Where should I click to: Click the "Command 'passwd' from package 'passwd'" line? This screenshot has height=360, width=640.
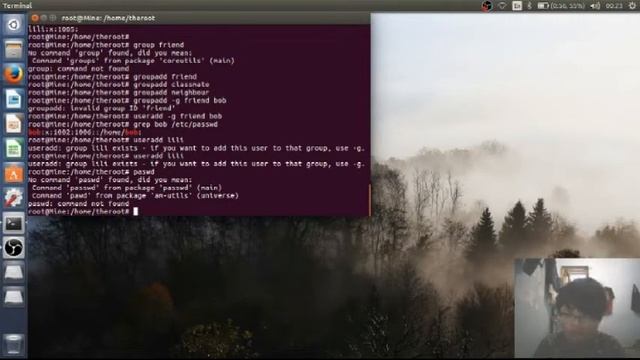tap(127, 188)
